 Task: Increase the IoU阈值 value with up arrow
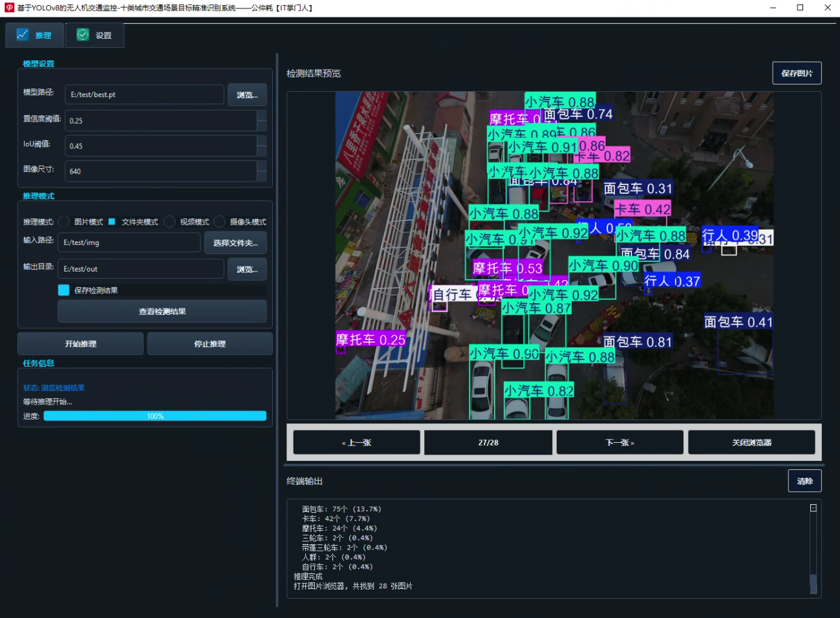click(261, 141)
